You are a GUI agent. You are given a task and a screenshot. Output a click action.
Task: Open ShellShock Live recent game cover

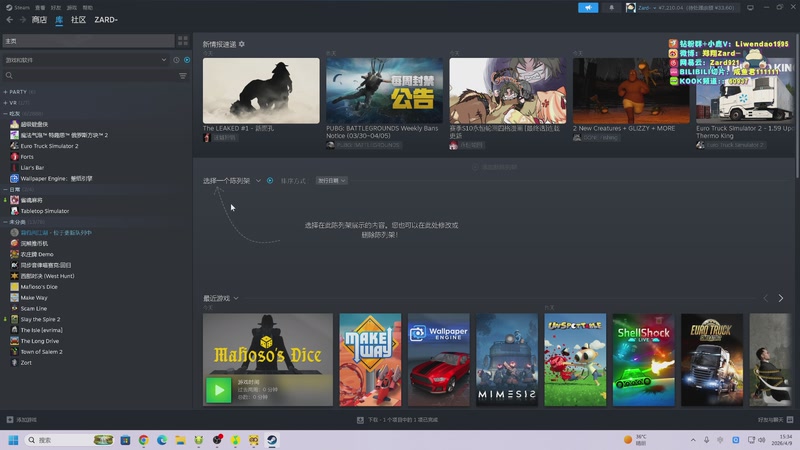click(x=644, y=360)
